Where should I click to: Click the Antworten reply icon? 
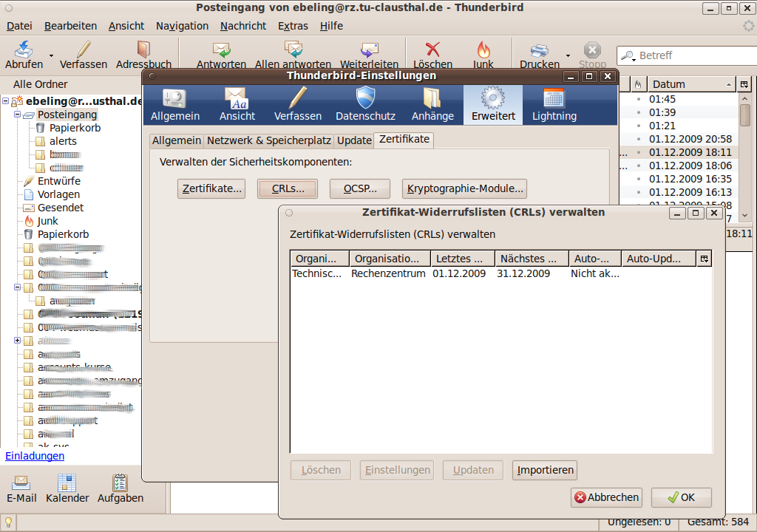[222, 50]
